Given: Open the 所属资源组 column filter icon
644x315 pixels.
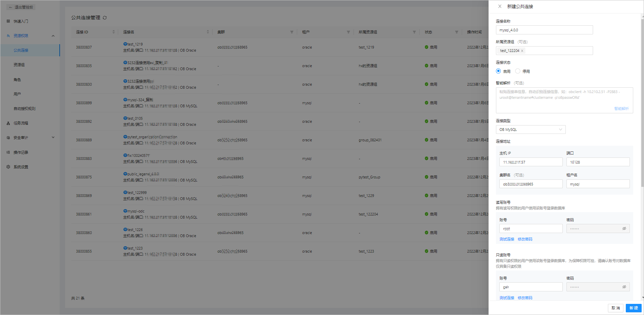Looking at the screenshot, I should tap(414, 32).
